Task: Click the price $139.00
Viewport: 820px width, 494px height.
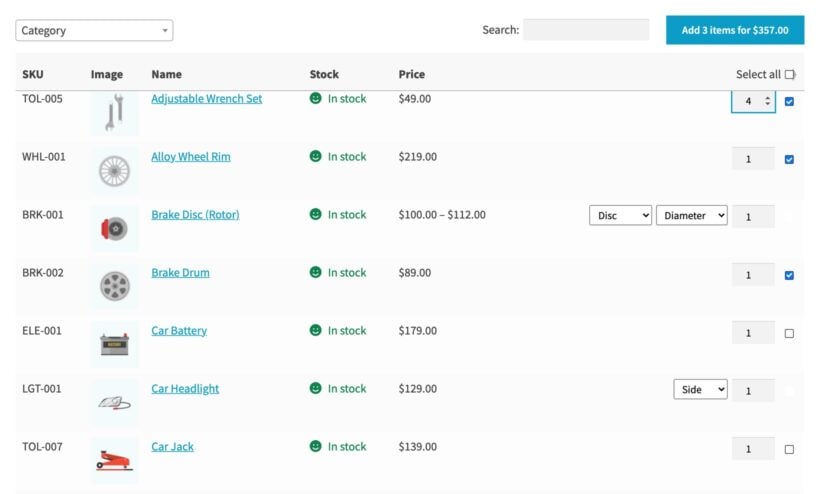Action: coord(417,447)
